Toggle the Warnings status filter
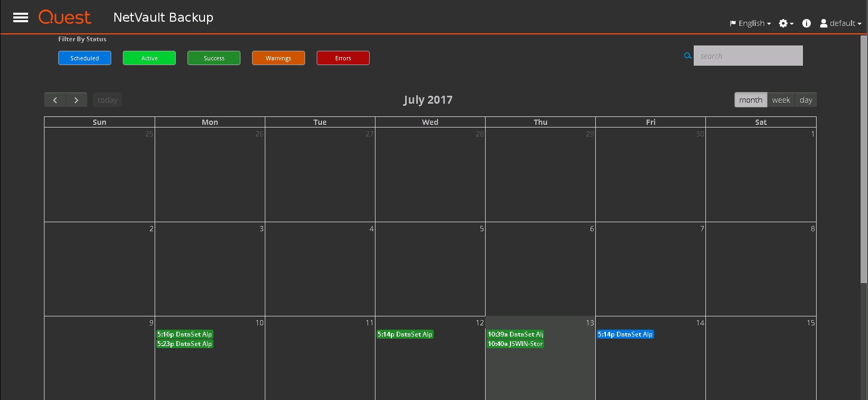Screen dimensions: 868x400 [279, 58]
